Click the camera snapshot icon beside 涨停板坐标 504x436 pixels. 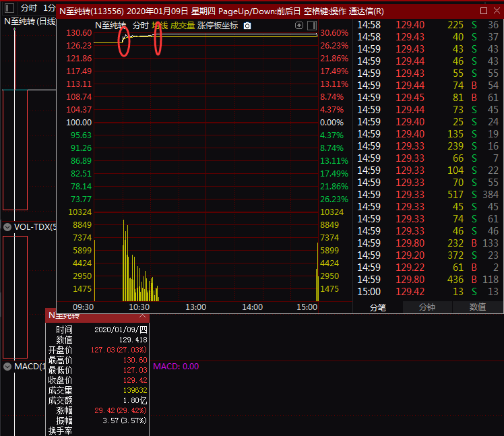(x=247, y=26)
